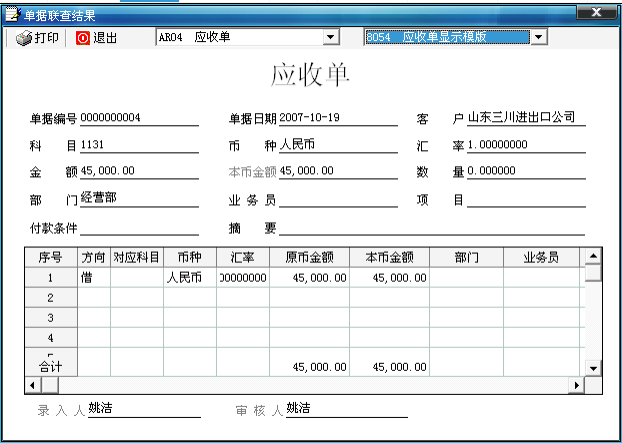Click the 原币金额 column header
The image size is (622, 443).
point(309,258)
